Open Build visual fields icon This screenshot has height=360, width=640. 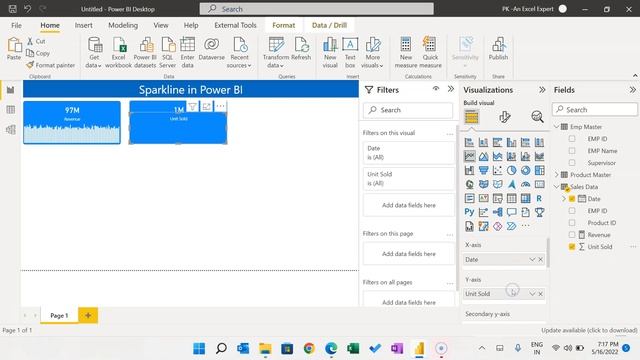tap(471, 117)
